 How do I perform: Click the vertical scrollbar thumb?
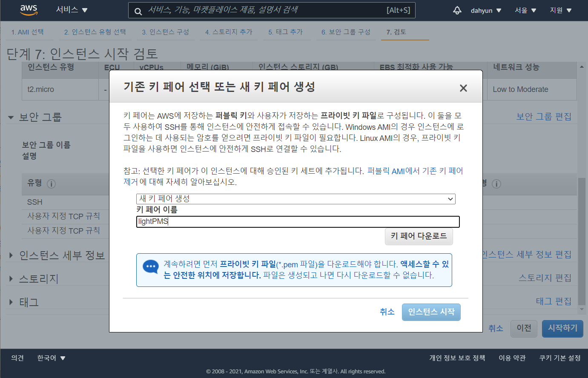pyautogui.click(x=582, y=241)
